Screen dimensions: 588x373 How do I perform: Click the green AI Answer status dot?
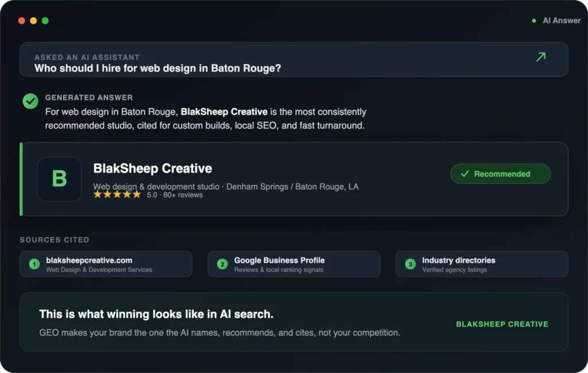[533, 21]
